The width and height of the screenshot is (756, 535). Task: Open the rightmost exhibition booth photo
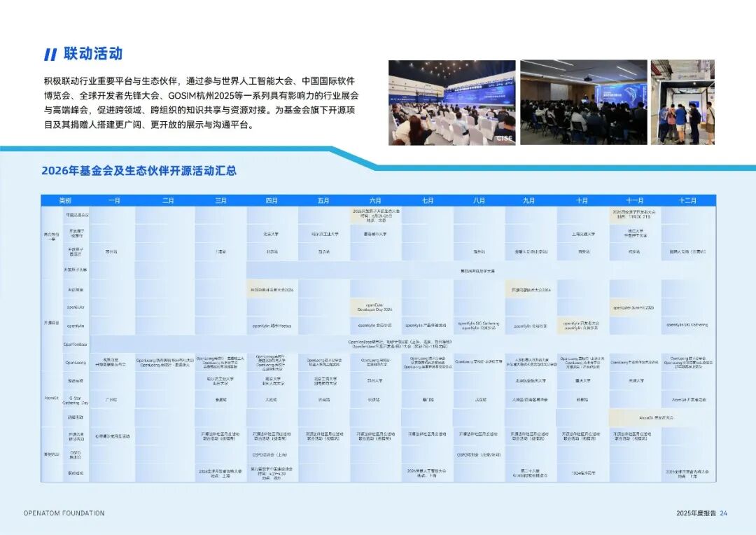click(x=682, y=102)
